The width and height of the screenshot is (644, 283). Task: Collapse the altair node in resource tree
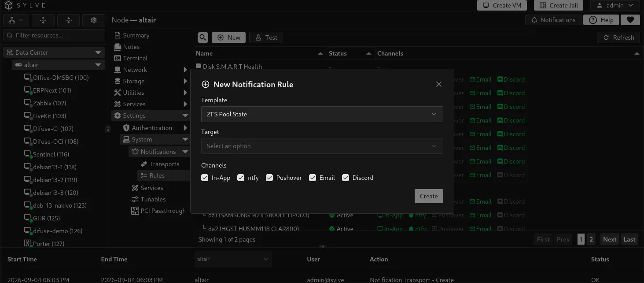pyautogui.click(x=98, y=65)
